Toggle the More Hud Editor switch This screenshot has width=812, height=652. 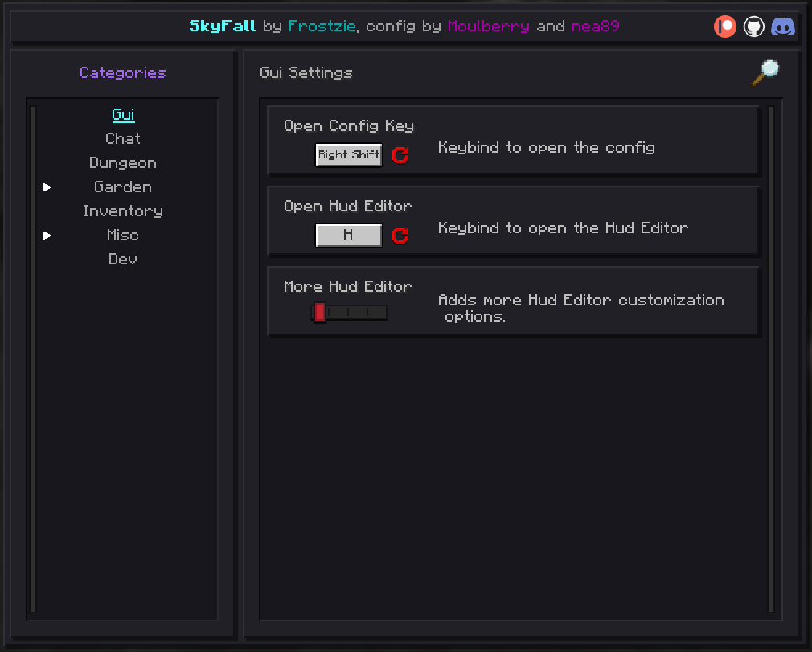pyautogui.click(x=349, y=312)
